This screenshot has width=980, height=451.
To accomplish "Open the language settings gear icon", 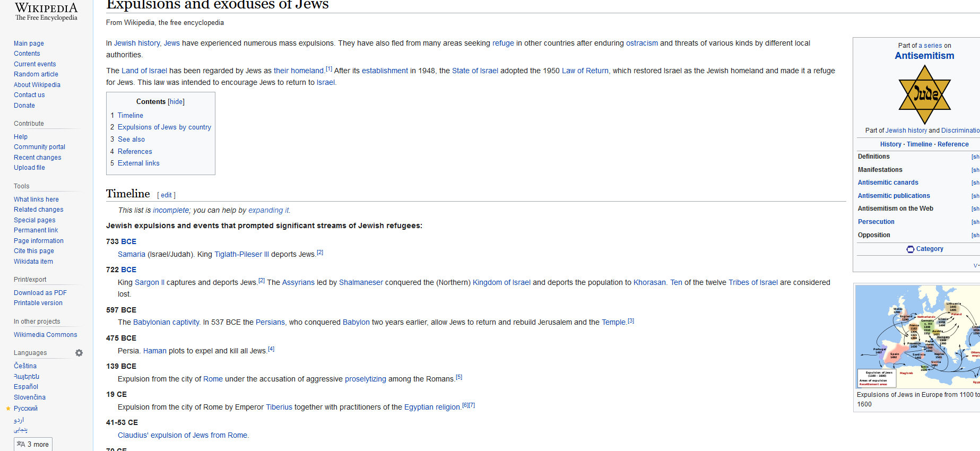I will click(79, 353).
